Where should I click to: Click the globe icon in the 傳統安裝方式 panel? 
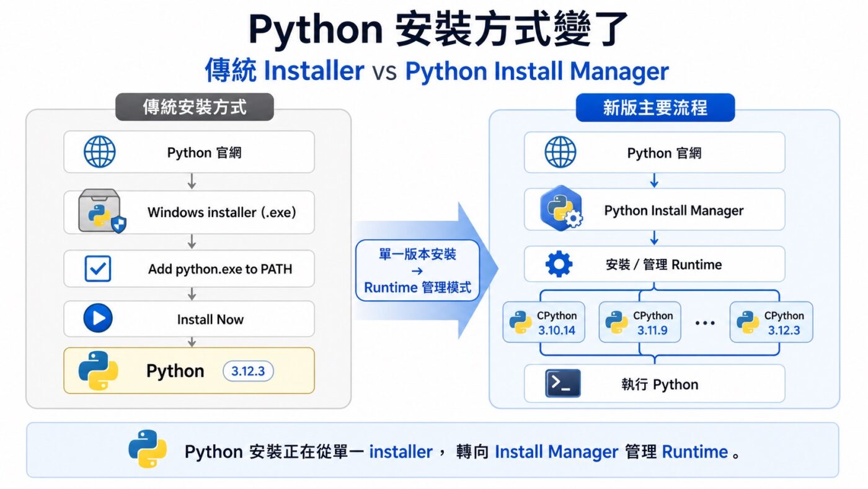pyautogui.click(x=100, y=152)
